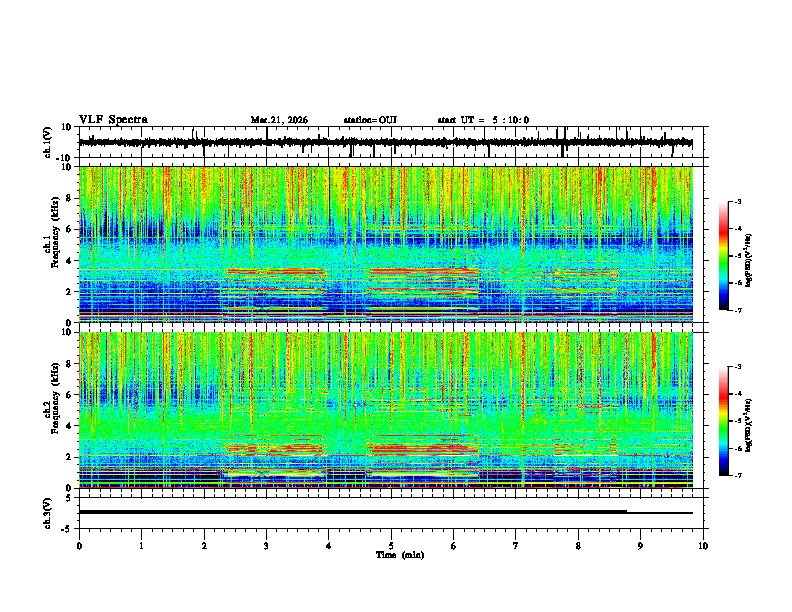Click the "-3" tick on ch.1 color bar
Image resolution: width=792 pixels, height=612 pixels.
(x=737, y=201)
